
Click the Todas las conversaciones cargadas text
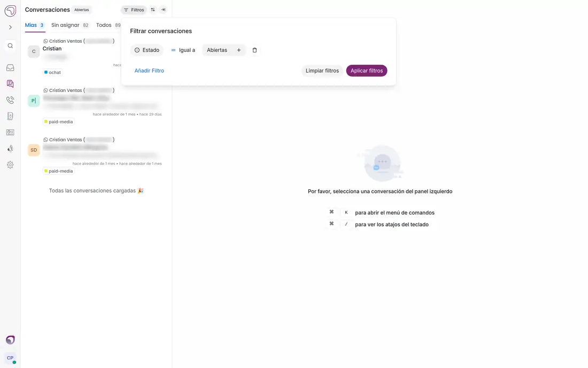pyautogui.click(x=96, y=190)
